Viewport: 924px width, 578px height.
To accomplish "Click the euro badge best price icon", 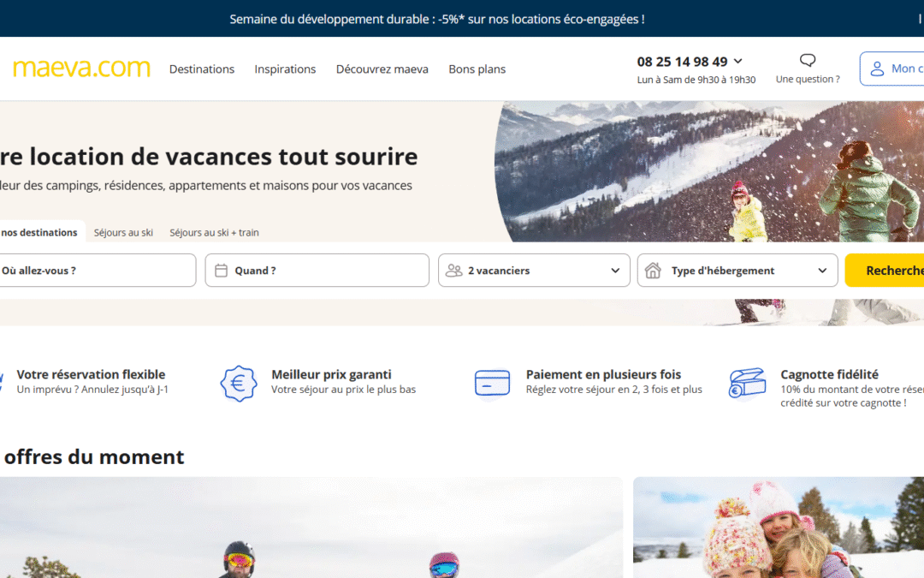I will 239,383.
